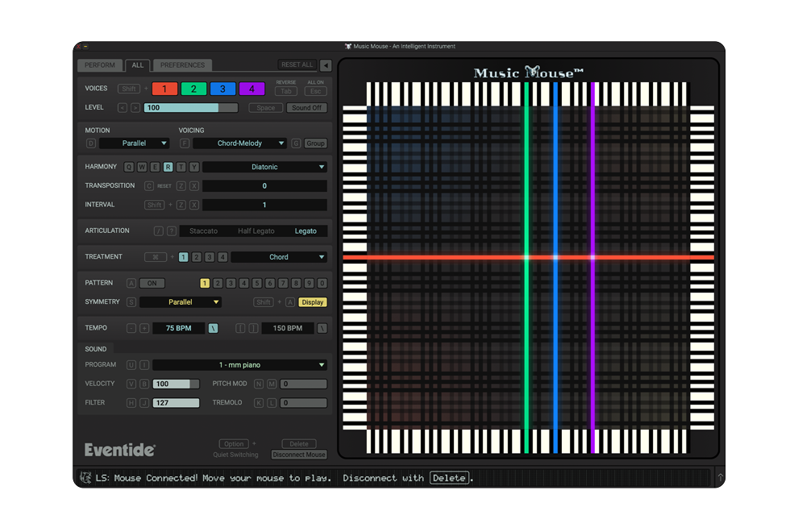Expand the Diatonic harmony dropdown
Image resolution: width=798 pixels, height=532 pixels.
[264, 167]
